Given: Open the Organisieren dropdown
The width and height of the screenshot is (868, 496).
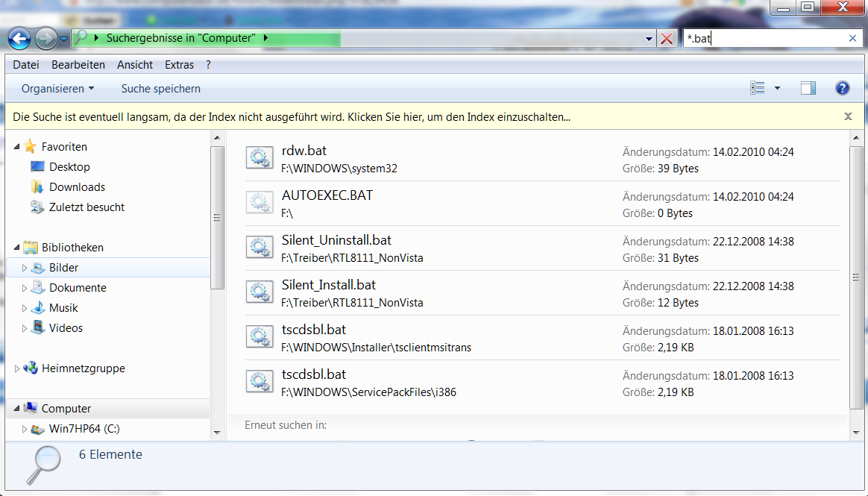Looking at the screenshot, I should coord(57,89).
